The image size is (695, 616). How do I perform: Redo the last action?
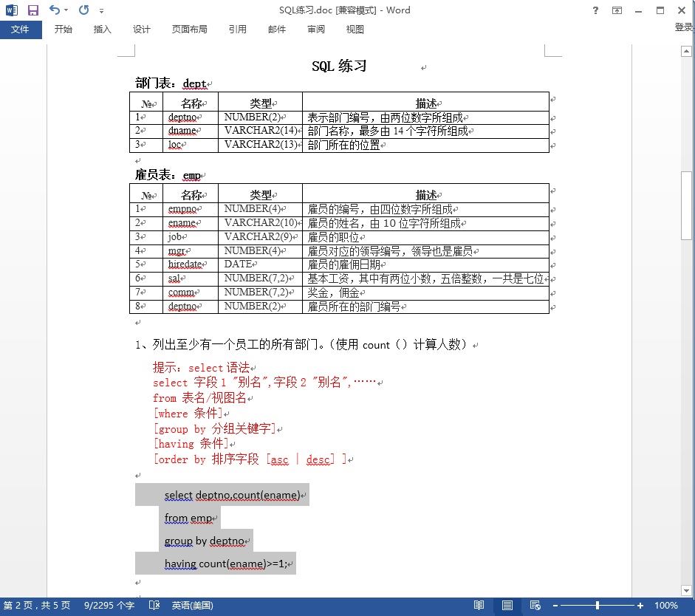point(83,10)
